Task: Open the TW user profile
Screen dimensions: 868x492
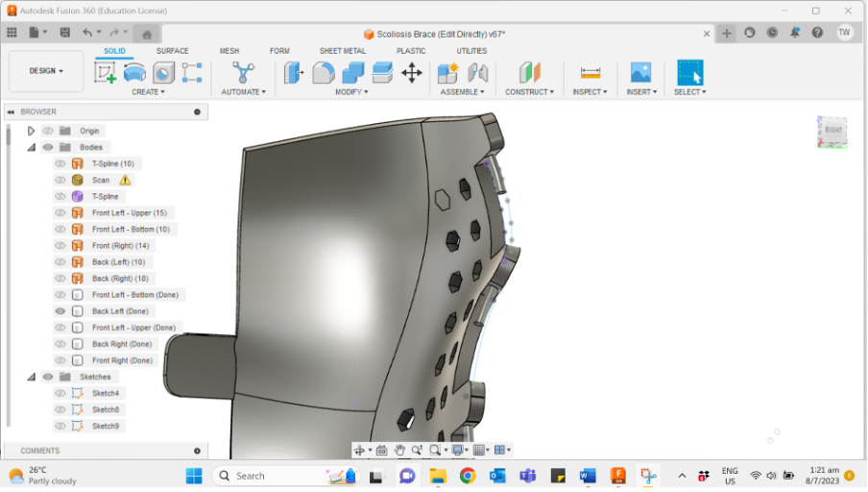Action: pyautogui.click(x=844, y=33)
